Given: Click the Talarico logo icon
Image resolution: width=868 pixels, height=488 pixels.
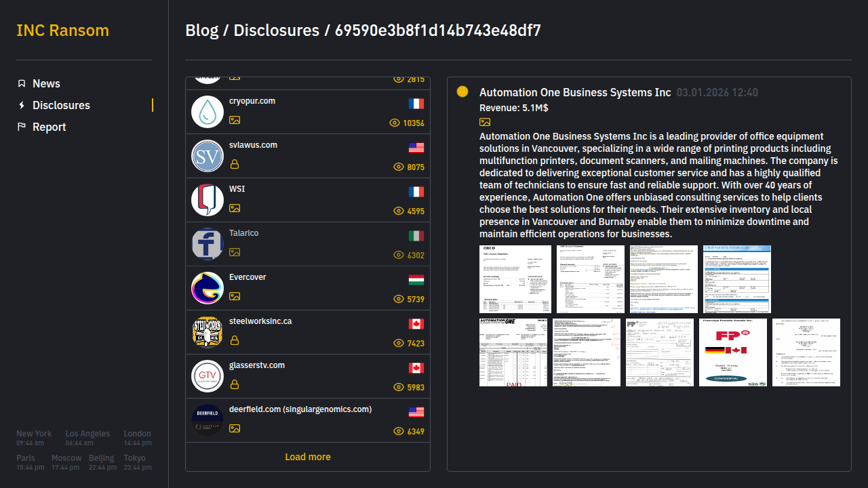Looking at the screenshot, I should pyautogui.click(x=208, y=244).
